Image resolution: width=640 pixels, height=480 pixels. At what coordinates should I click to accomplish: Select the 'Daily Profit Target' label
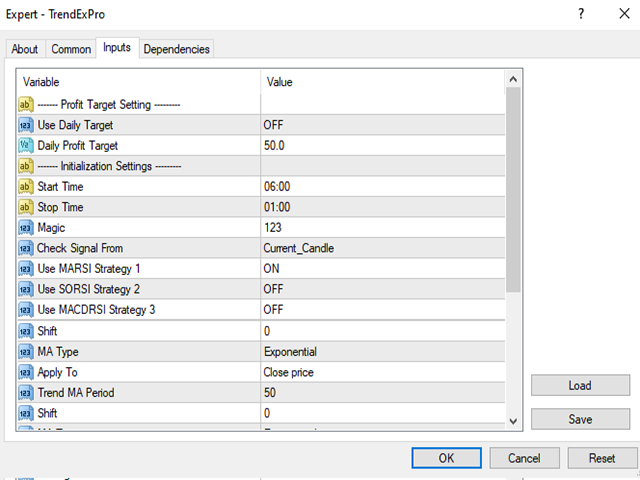coord(78,145)
